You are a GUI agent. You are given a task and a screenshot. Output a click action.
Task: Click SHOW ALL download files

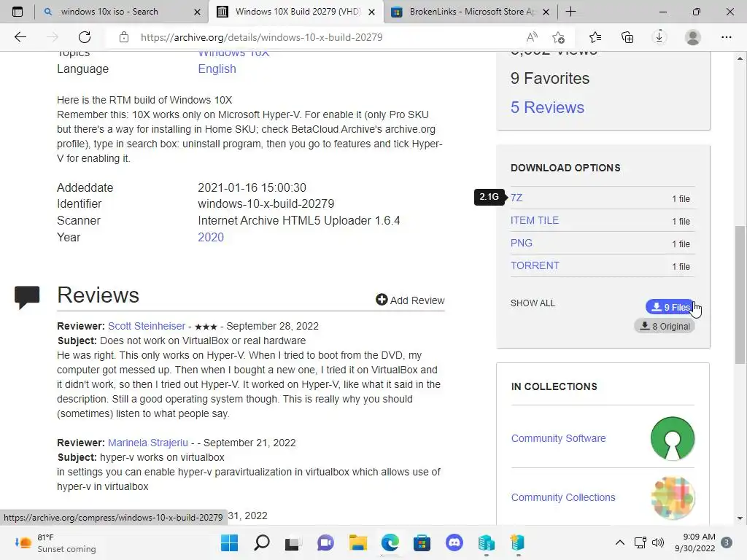click(x=532, y=303)
